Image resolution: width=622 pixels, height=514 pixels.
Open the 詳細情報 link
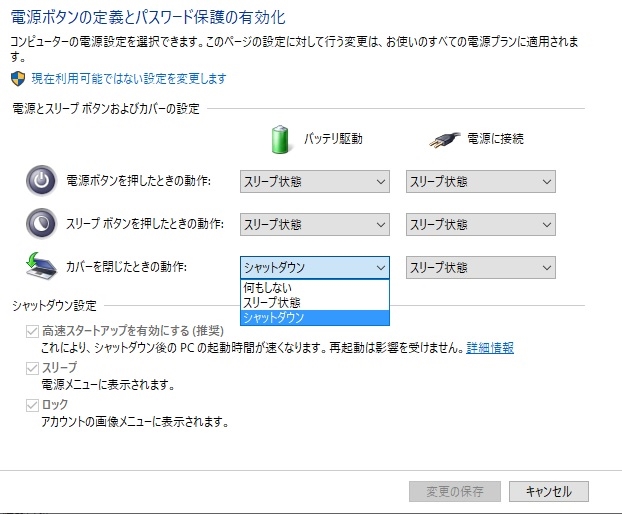coord(490,347)
